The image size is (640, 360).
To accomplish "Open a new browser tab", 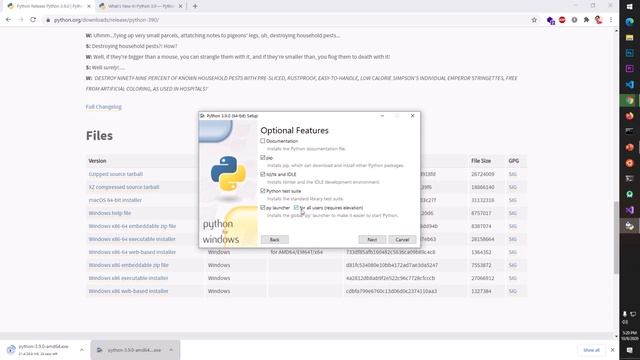I will point(195,6).
